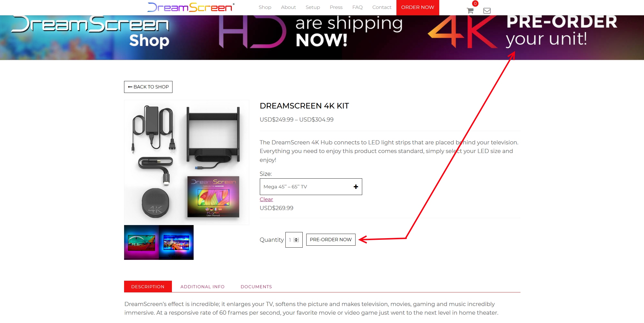Viewport: 644px width, 323px height.
Task: Open the DOCUMENTS tab
Action: (x=256, y=287)
